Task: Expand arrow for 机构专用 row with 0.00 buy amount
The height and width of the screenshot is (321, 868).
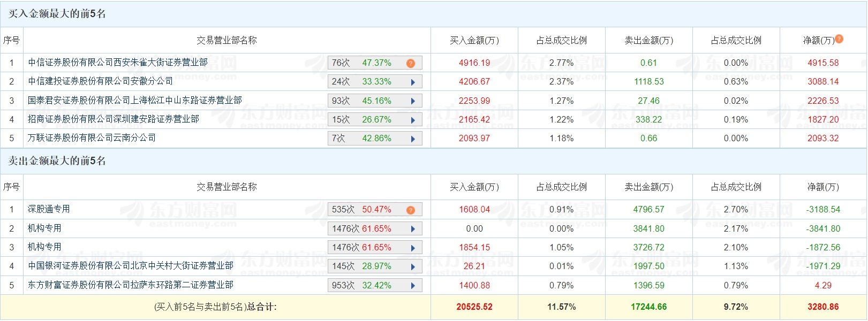Action: [413, 229]
